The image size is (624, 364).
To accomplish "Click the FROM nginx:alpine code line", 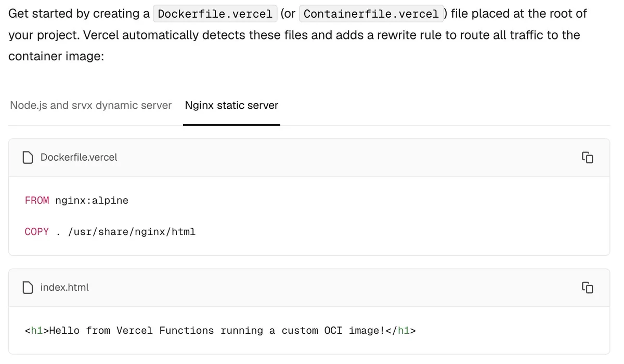I will point(76,201).
